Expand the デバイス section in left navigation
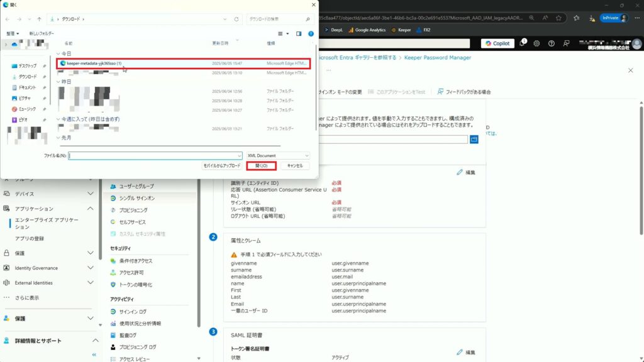Image resolution: width=644 pixels, height=362 pixels. pos(91,194)
